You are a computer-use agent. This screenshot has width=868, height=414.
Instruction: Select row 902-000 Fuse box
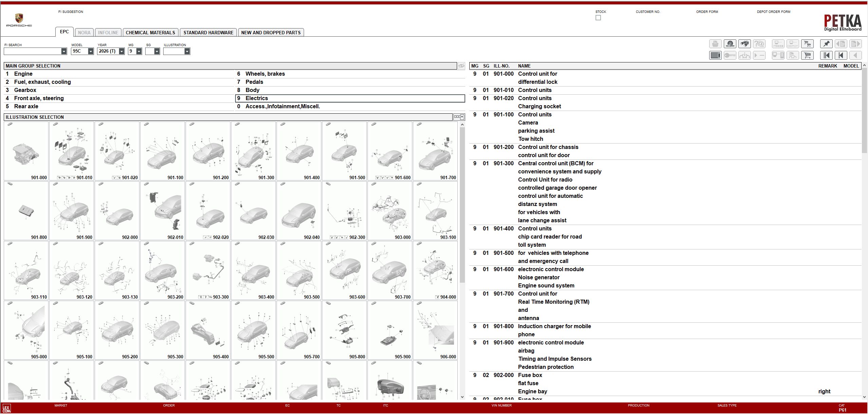[x=665, y=383]
